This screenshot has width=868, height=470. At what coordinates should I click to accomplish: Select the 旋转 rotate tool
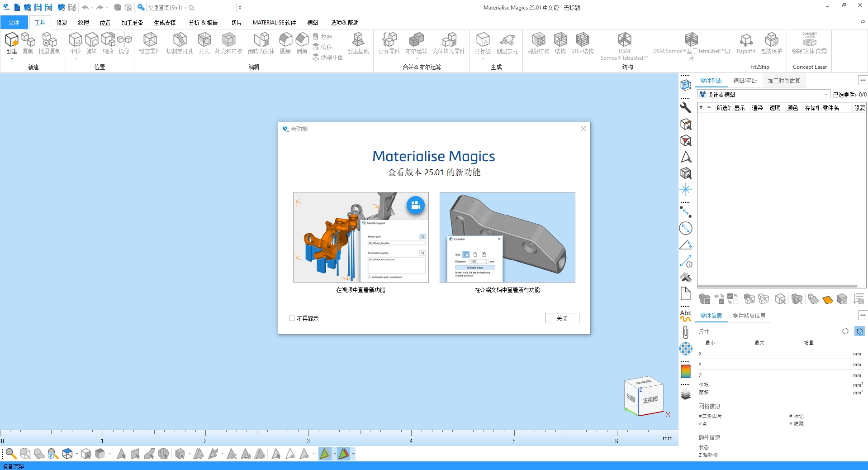[x=92, y=43]
